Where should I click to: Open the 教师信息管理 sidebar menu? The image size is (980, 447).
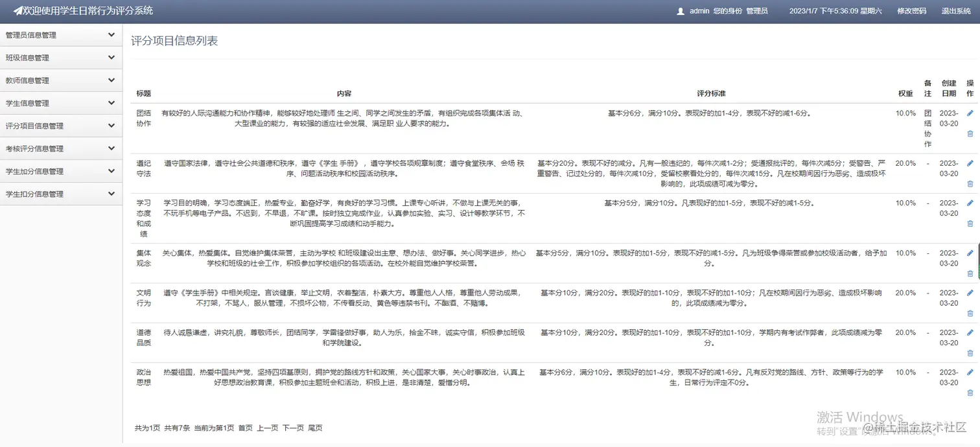tap(61, 80)
